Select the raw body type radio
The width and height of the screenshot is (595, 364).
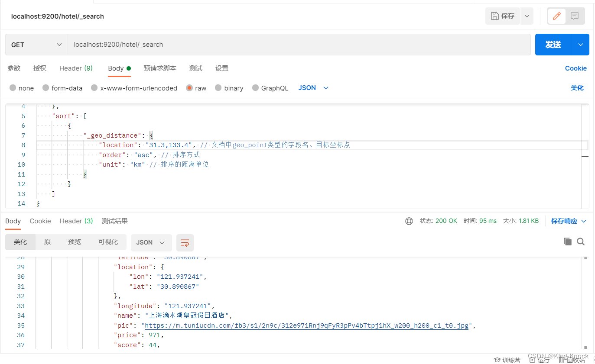(189, 88)
